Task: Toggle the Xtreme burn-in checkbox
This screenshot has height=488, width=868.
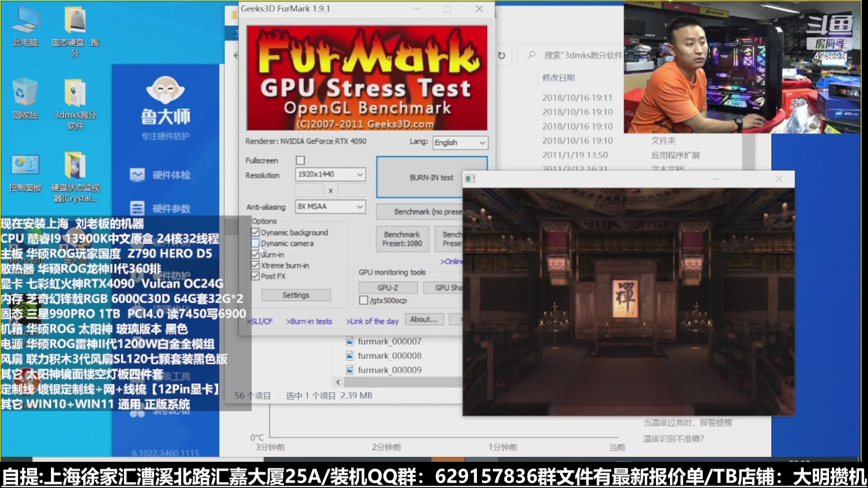Action: click(255, 265)
